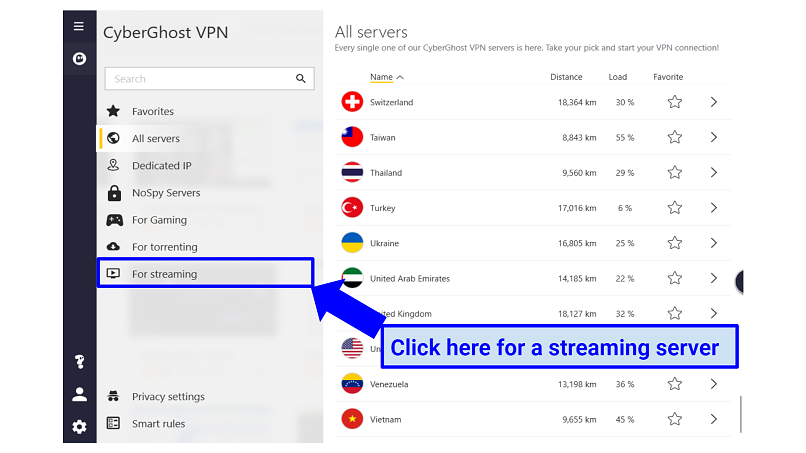The image size is (806, 453).
Task: Click the CyberGhost ghost logo icon
Action: point(79,59)
